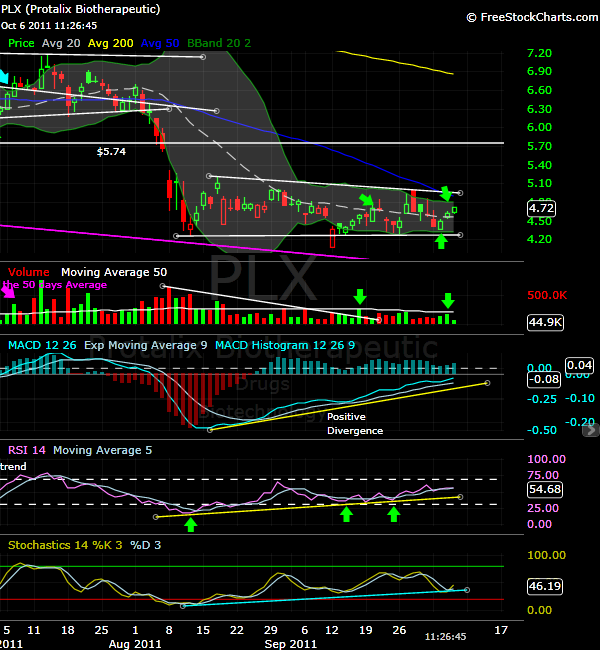Select the Avg 20 legend label
This screenshot has height=650, width=600.
61,43
